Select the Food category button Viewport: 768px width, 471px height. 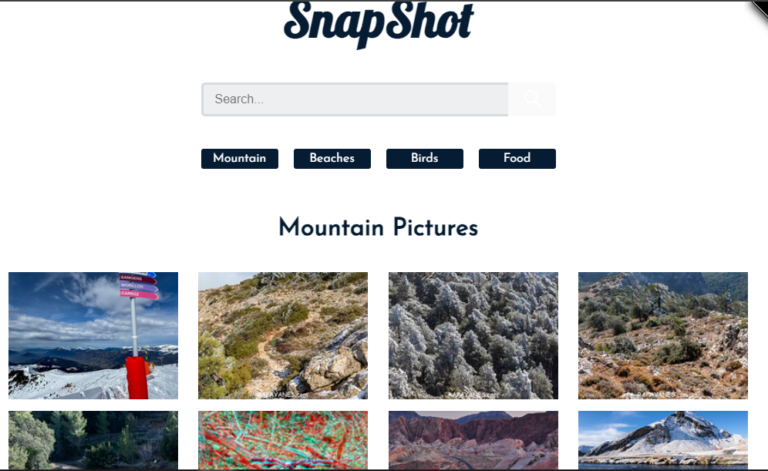tap(517, 159)
